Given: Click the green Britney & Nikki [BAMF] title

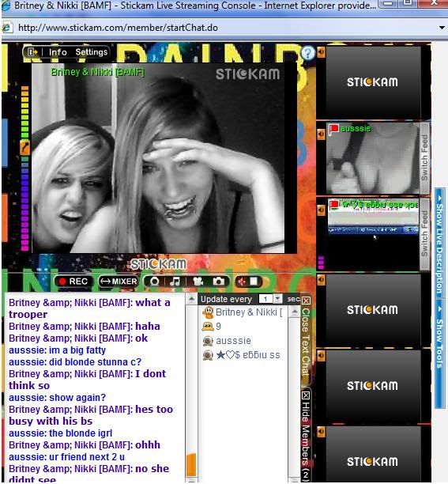Looking at the screenshot, I should 97,72.
